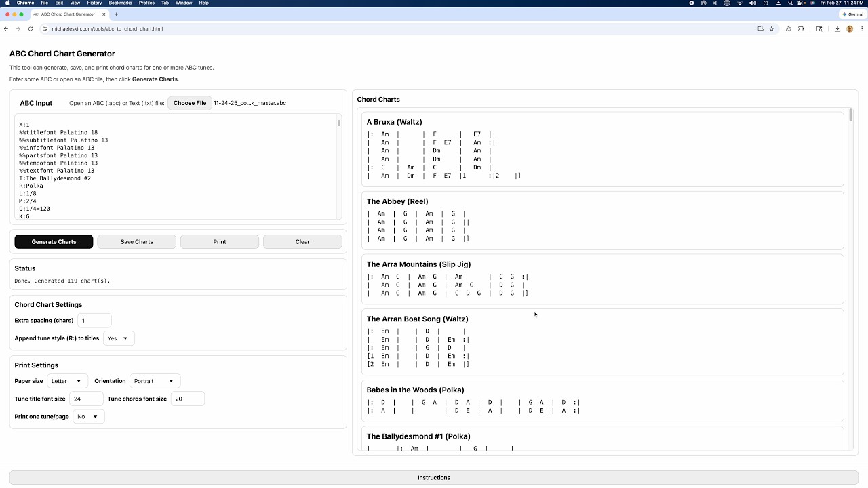The height and width of the screenshot is (488, 868).
Task: Click the ABC Input text area scrollbar
Action: pyautogui.click(x=339, y=123)
